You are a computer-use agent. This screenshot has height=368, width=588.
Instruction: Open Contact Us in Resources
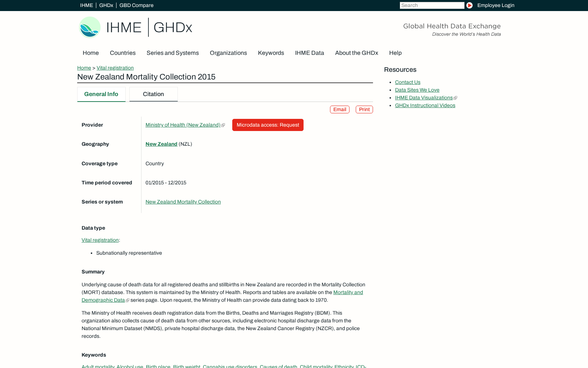(x=408, y=82)
